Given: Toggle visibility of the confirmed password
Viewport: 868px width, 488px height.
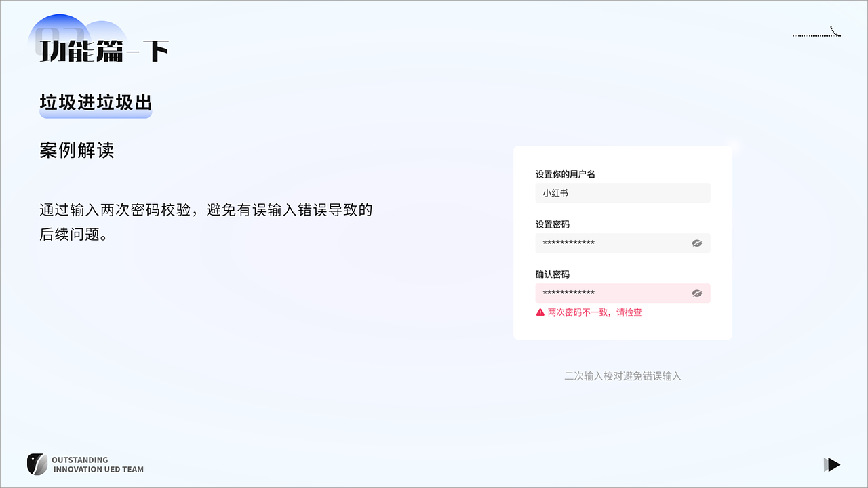Looking at the screenshot, I should pyautogui.click(x=697, y=293).
